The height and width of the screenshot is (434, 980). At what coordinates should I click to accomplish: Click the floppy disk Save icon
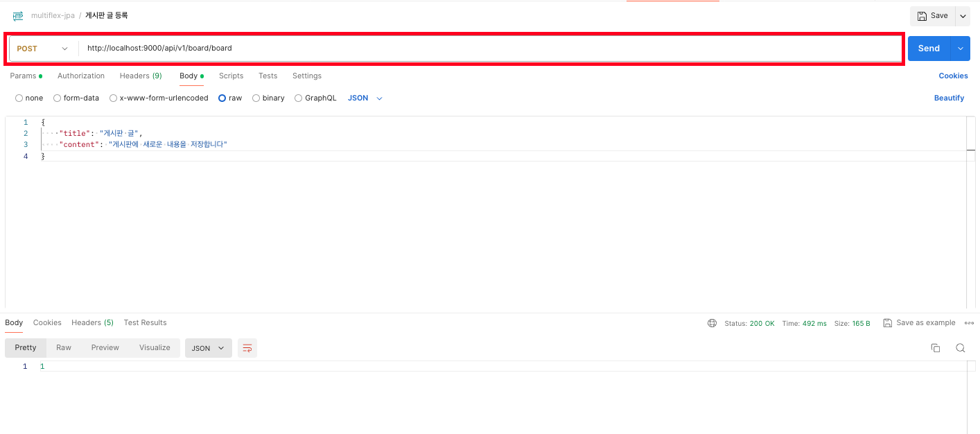pos(922,16)
